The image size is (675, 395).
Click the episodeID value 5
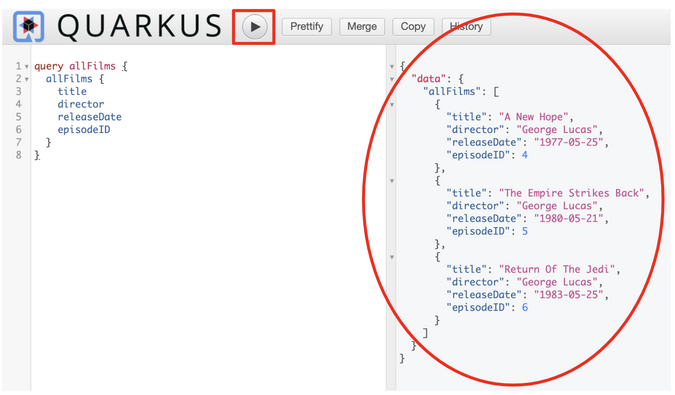[x=525, y=231]
